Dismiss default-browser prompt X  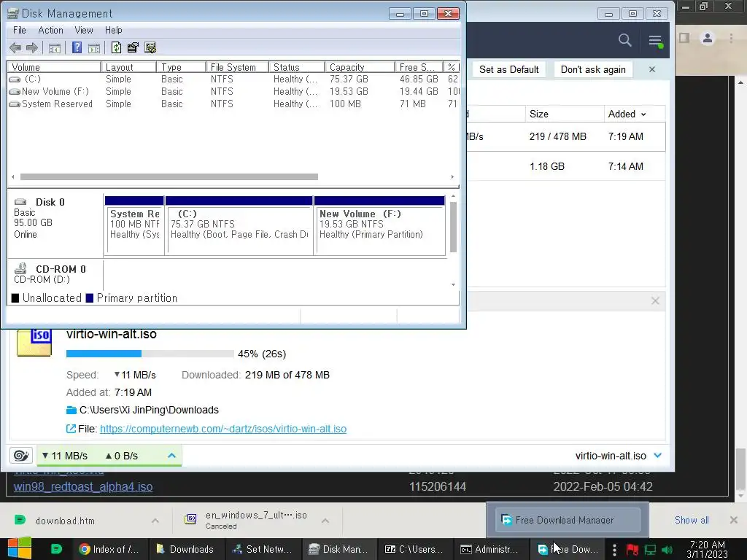(x=652, y=69)
